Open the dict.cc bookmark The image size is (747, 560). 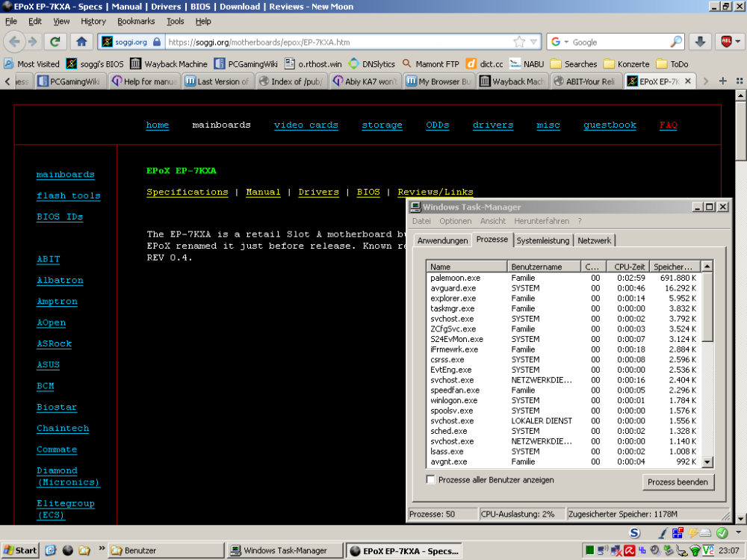(485, 63)
